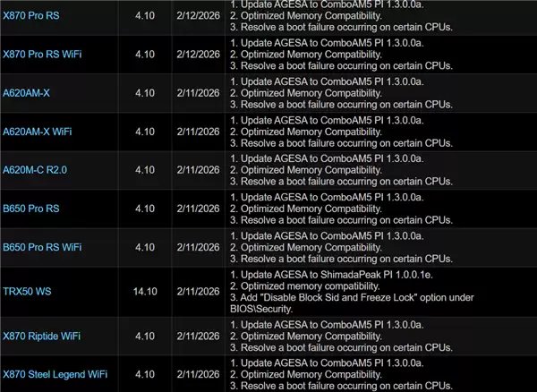Open the X870 Pro RS WiFi link
Screen dimensions: 537x392
pos(42,54)
